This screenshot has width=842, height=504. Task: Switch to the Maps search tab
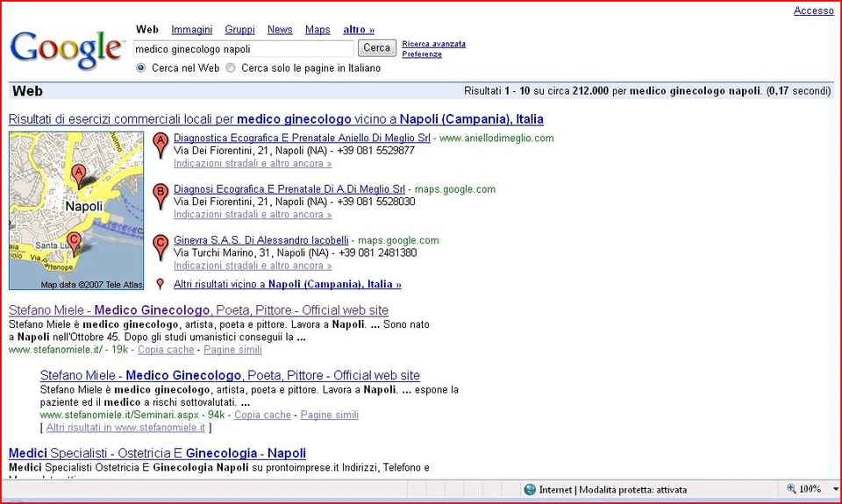point(318,30)
